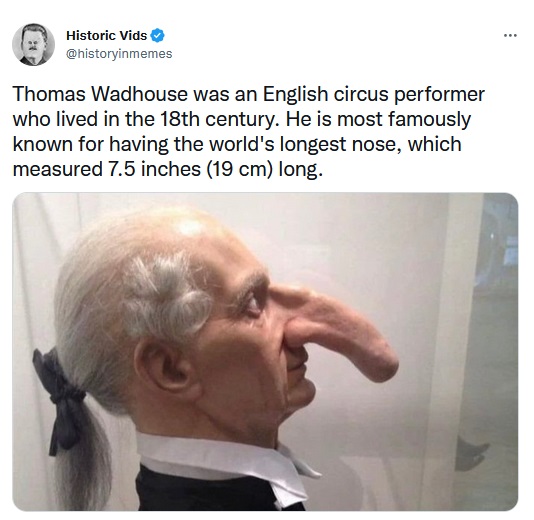Click the Historic Vids display name
The width and height of the screenshot is (534, 520).
[x=107, y=35]
